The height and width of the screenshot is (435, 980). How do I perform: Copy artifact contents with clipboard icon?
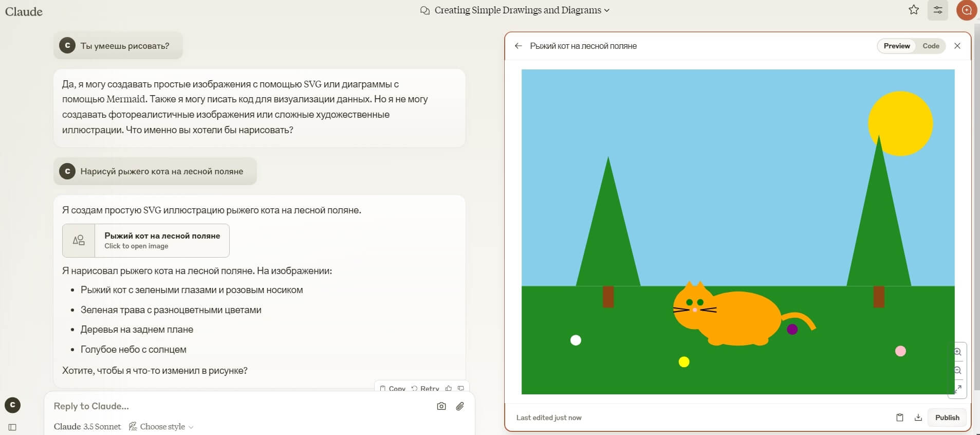[900, 418]
